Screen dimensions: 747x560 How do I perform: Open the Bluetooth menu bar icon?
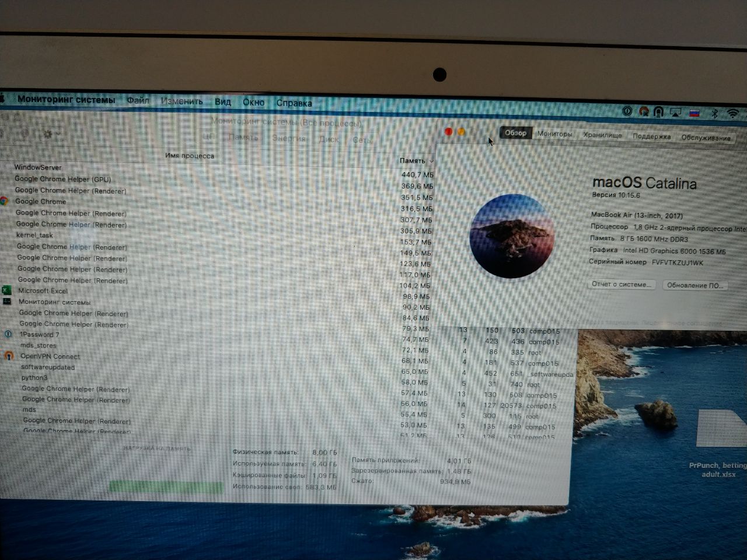(714, 113)
